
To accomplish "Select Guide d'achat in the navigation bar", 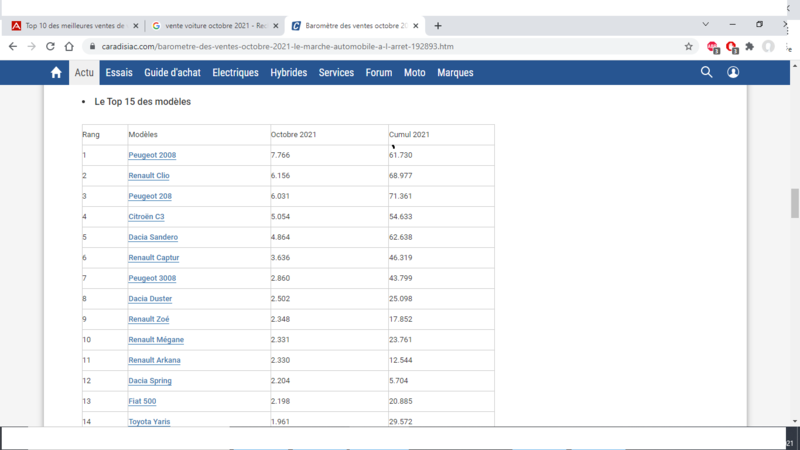I will tap(172, 73).
